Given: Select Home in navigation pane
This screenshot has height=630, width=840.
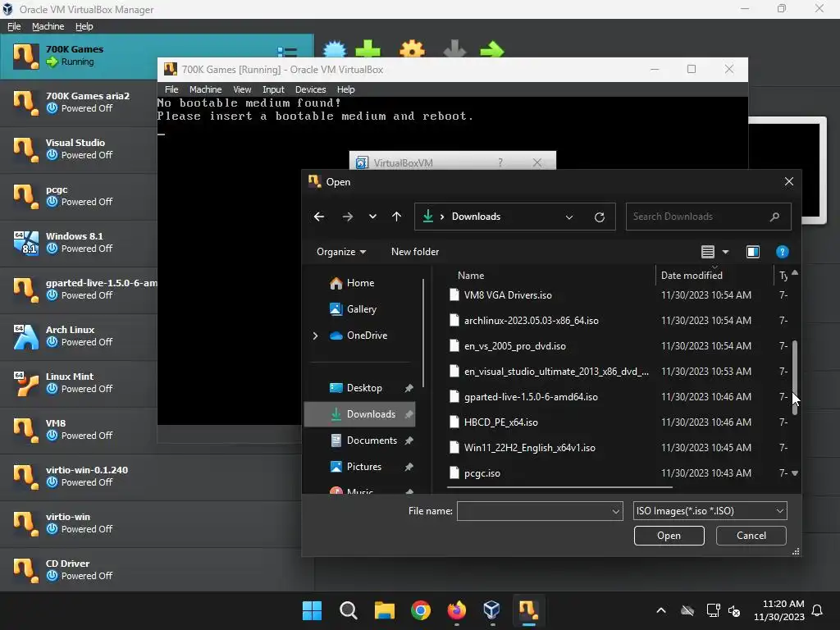Looking at the screenshot, I should pyautogui.click(x=360, y=283).
